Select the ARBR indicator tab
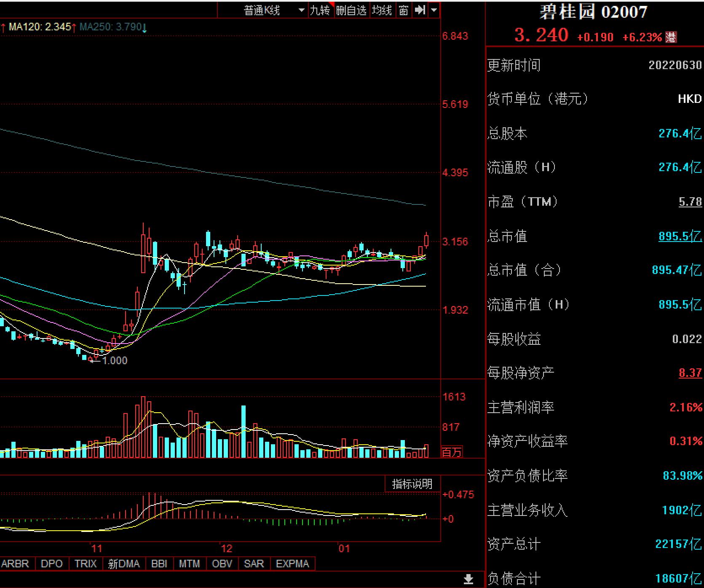This screenshot has height=588, width=704. pos(15,564)
